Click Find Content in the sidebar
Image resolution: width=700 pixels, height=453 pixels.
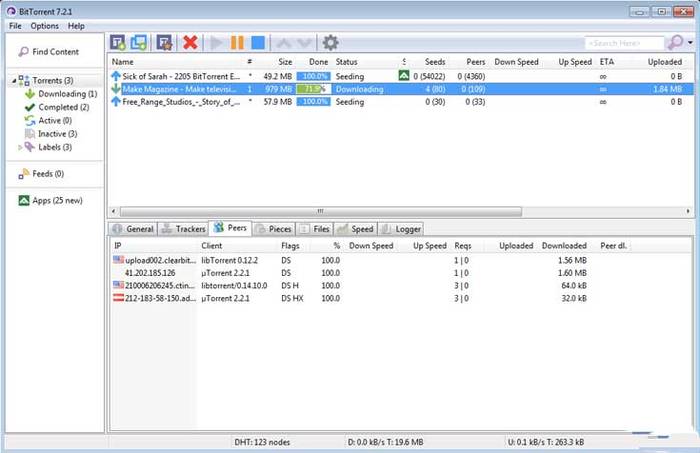54,51
